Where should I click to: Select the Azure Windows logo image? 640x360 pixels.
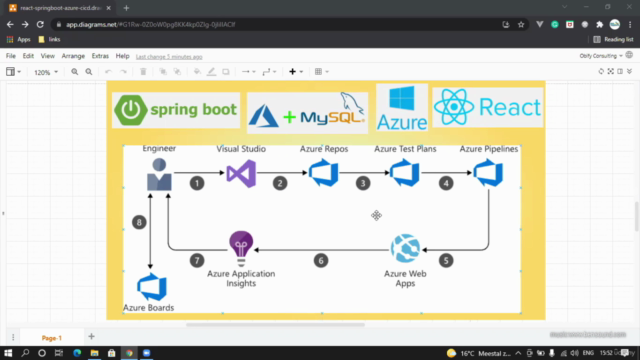[402, 107]
